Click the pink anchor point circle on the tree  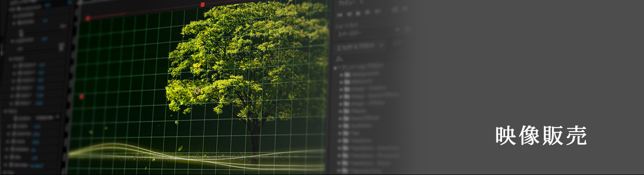click(198, 91)
